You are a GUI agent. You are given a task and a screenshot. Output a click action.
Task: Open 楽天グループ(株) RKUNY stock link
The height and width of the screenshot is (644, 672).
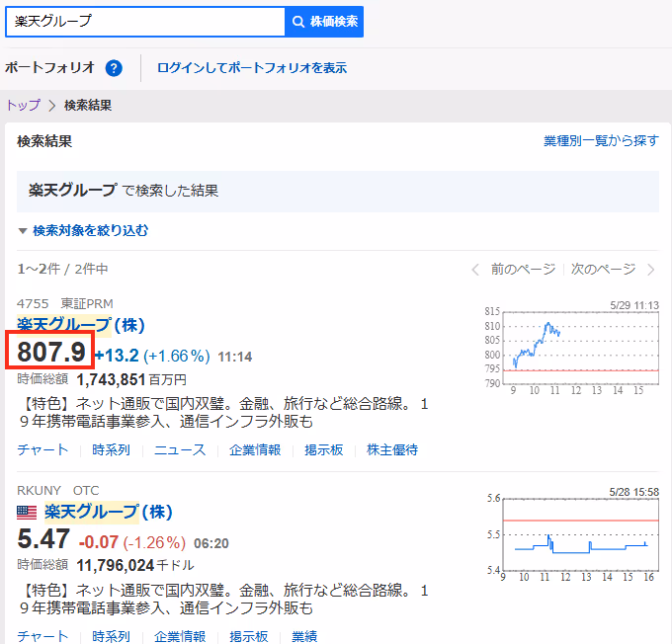coord(109,512)
